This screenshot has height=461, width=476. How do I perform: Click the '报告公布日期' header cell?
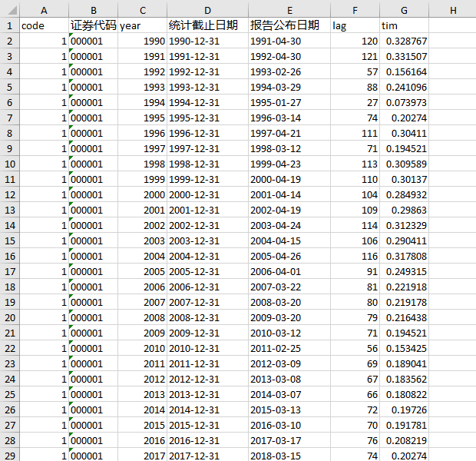point(289,25)
